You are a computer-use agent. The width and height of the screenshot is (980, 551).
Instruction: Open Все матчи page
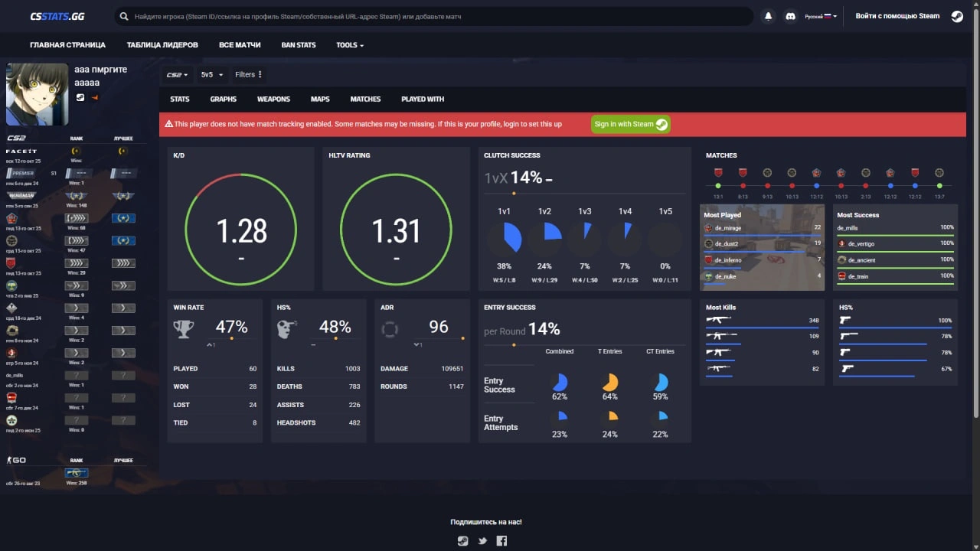pos(240,45)
